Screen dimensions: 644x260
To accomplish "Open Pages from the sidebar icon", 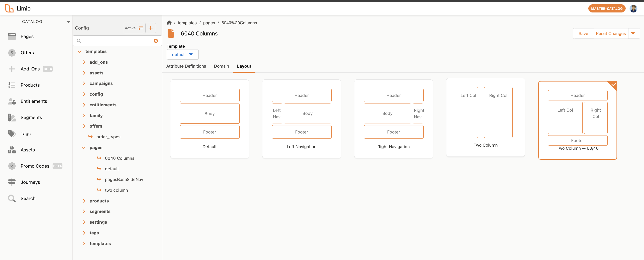I will pyautogui.click(x=12, y=37).
